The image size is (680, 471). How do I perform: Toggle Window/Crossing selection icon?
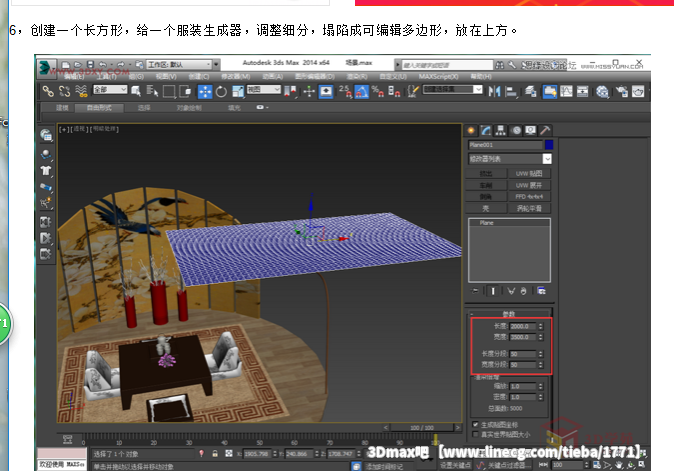185,91
